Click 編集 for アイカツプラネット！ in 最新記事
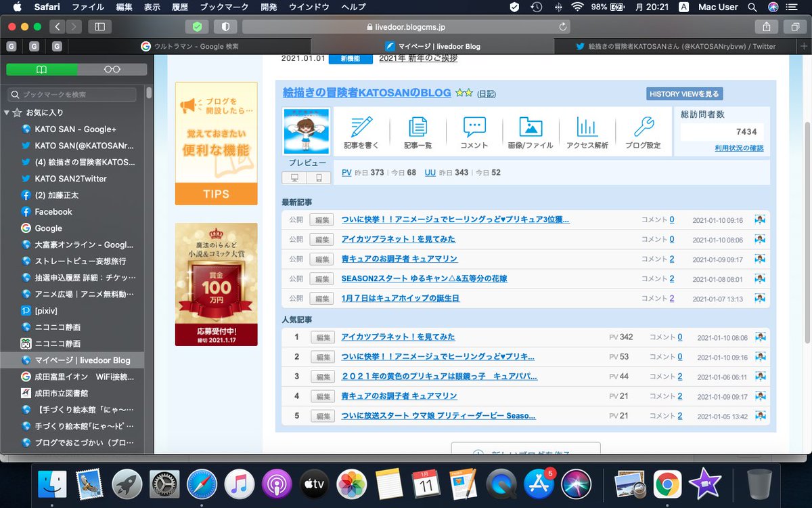This screenshot has height=508, width=812. coord(321,239)
